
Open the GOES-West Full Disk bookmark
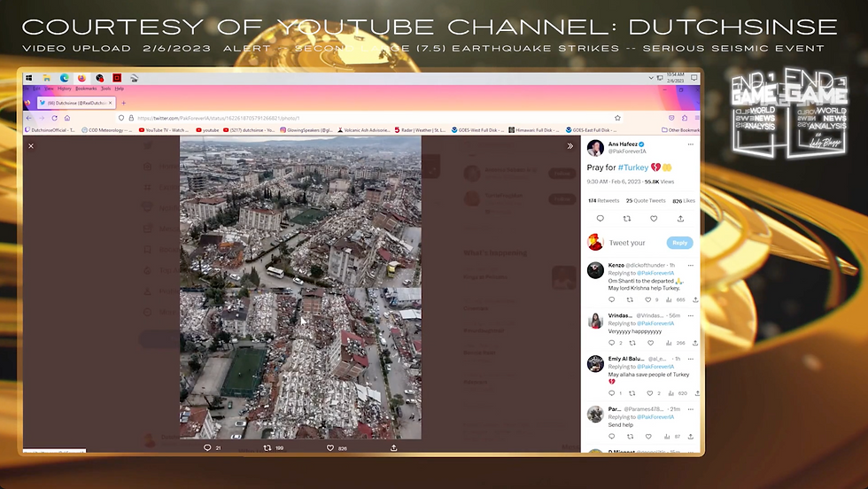click(x=477, y=130)
